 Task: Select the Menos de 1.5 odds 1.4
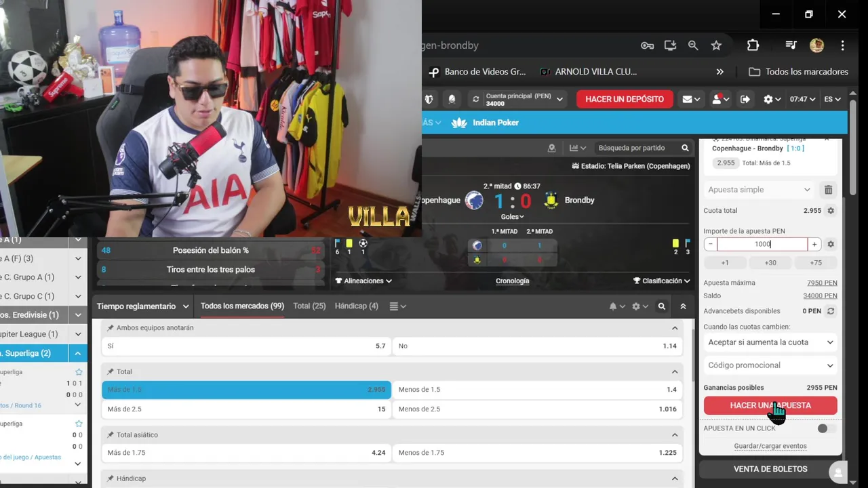point(537,390)
